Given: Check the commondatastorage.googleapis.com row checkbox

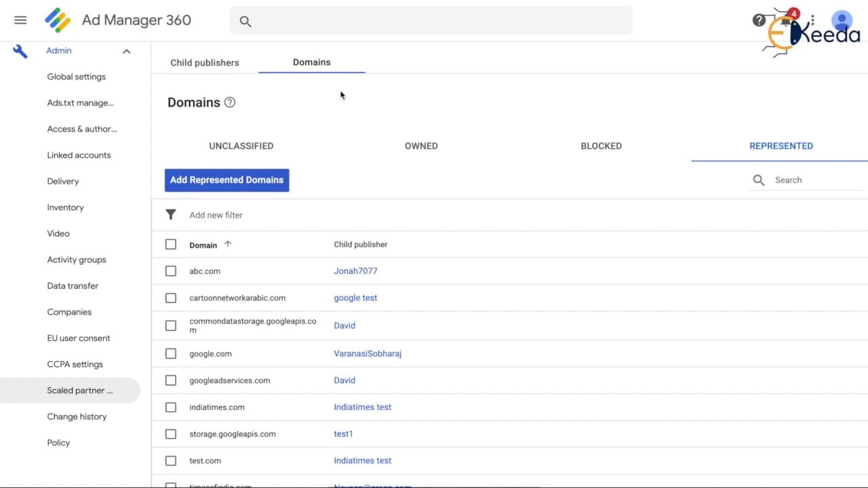Looking at the screenshot, I should coord(171,326).
